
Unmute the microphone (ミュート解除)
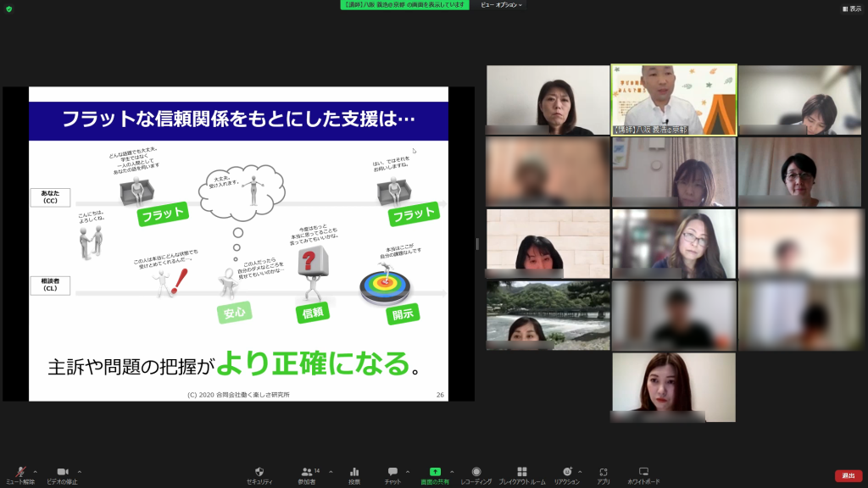tap(20, 474)
